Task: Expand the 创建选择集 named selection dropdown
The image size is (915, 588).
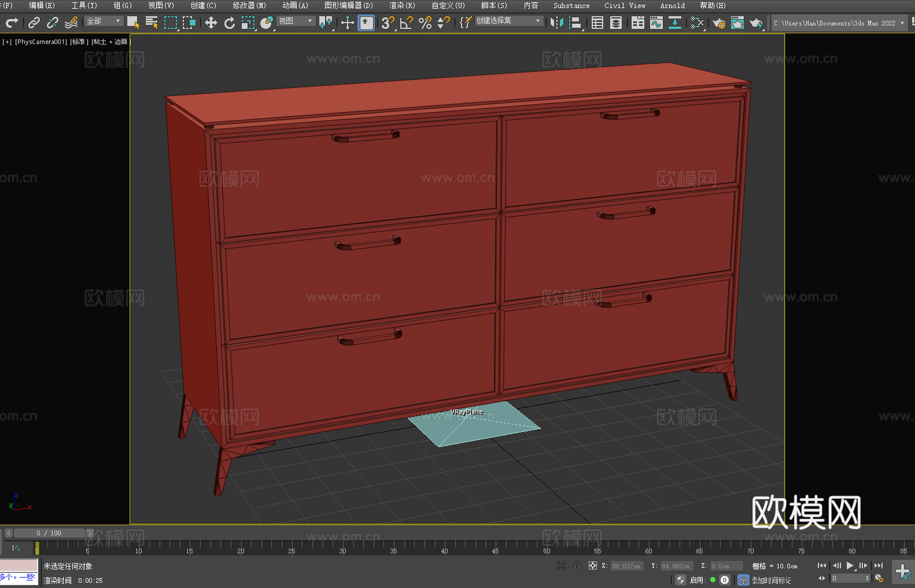Action: coord(509,21)
